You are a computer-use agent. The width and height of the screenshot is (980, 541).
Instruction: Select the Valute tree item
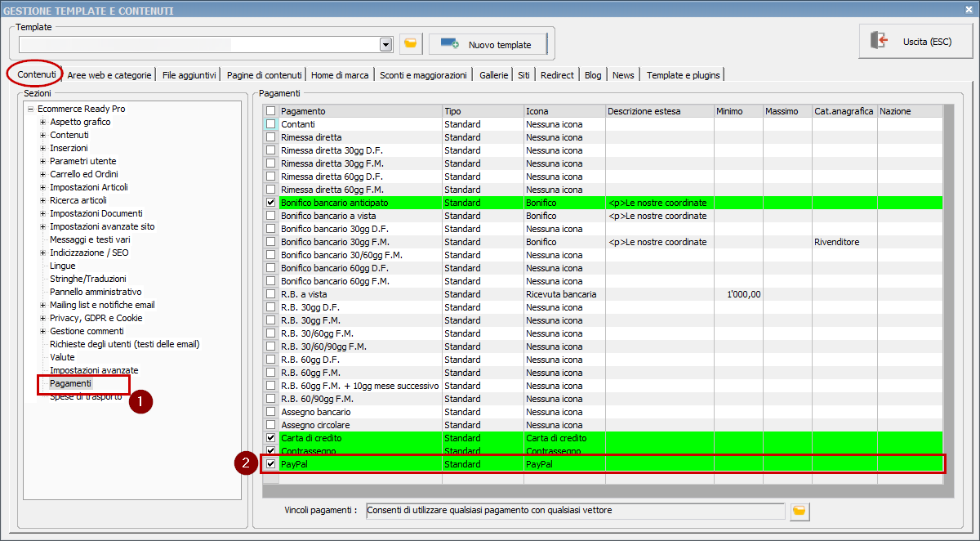click(62, 357)
